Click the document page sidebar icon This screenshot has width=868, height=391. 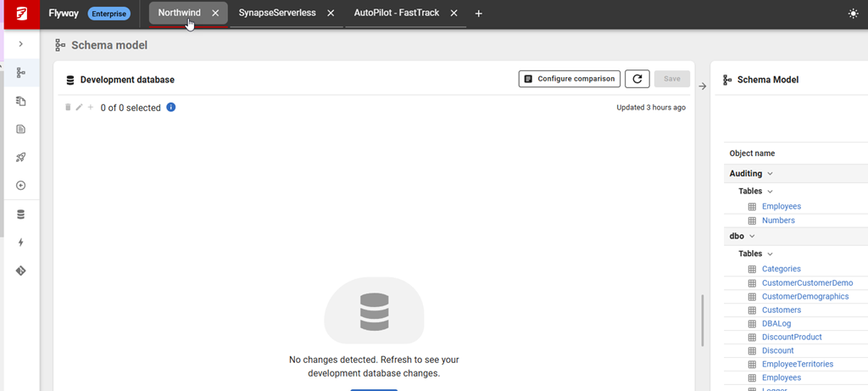(x=20, y=129)
